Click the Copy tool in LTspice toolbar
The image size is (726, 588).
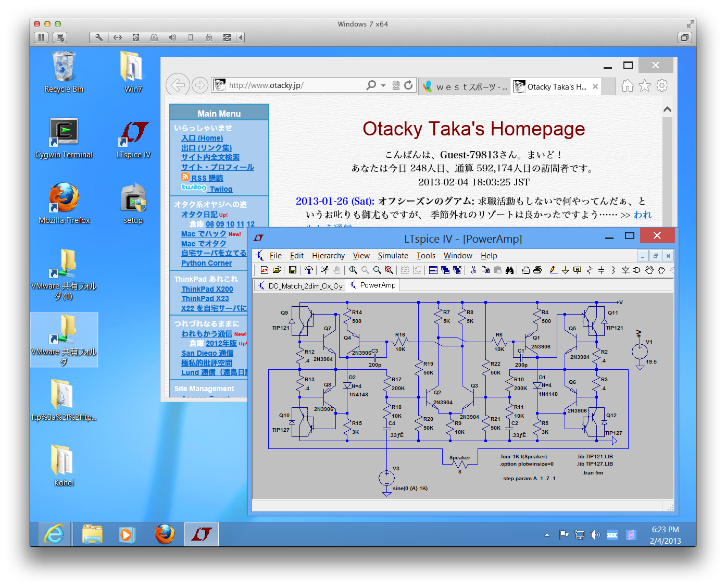coord(485,270)
